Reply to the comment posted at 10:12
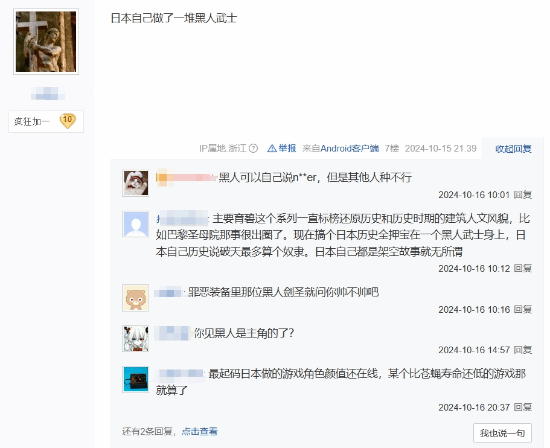Image resolution: width=550 pixels, height=448 pixels. [523, 268]
